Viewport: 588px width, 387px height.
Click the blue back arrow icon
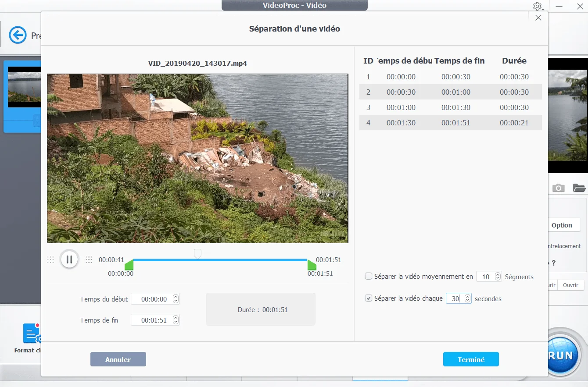click(x=18, y=35)
